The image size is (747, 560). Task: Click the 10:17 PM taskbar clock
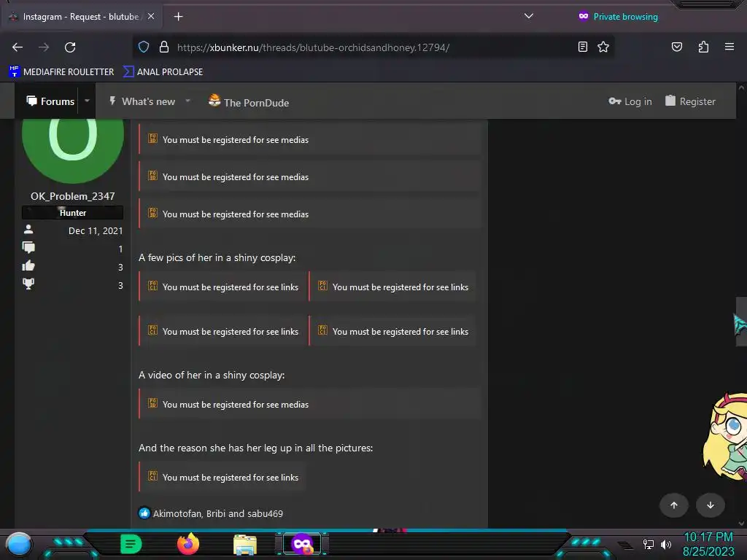[x=708, y=537]
